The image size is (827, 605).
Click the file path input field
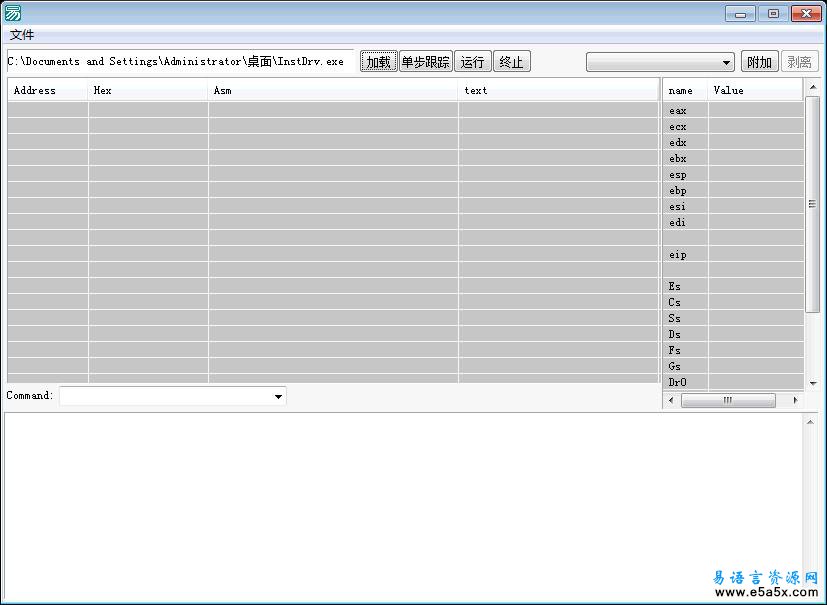[180, 62]
